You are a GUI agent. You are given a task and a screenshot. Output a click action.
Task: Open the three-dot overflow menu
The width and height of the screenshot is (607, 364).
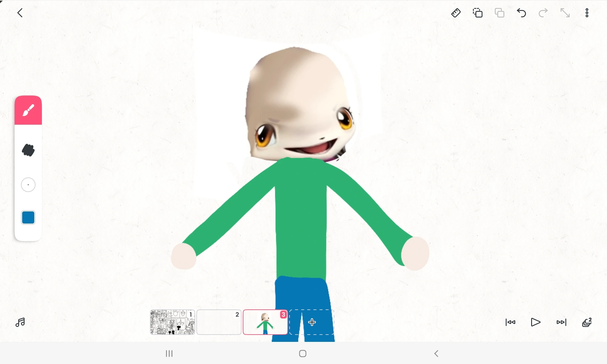point(587,13)
